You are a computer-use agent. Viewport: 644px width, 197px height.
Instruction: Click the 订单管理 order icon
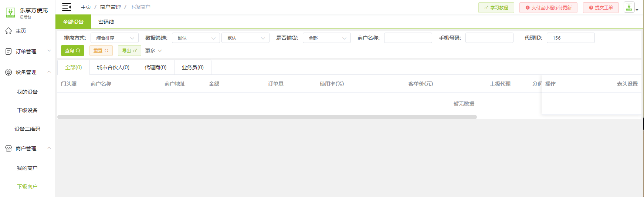(x=9, y=51)
